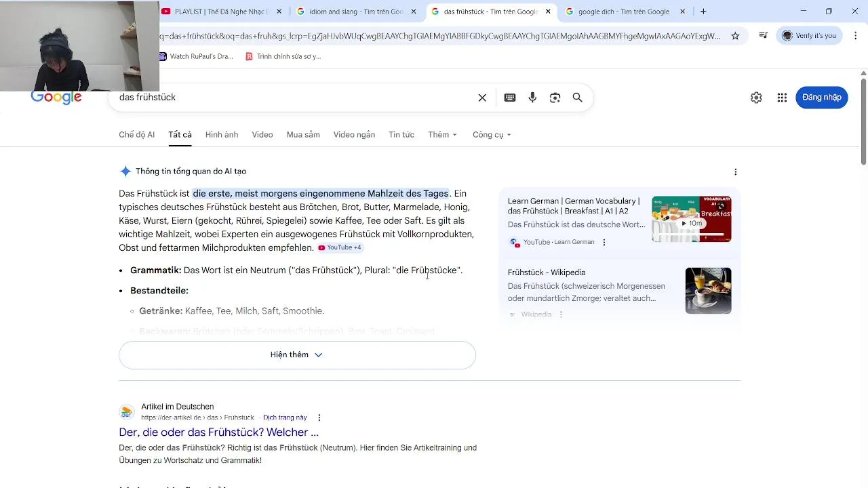Image resolution: width=868 pixels, height=488 pixels.
Task: Clear the search box with the X icon
Action: click(x=482, y=98)
